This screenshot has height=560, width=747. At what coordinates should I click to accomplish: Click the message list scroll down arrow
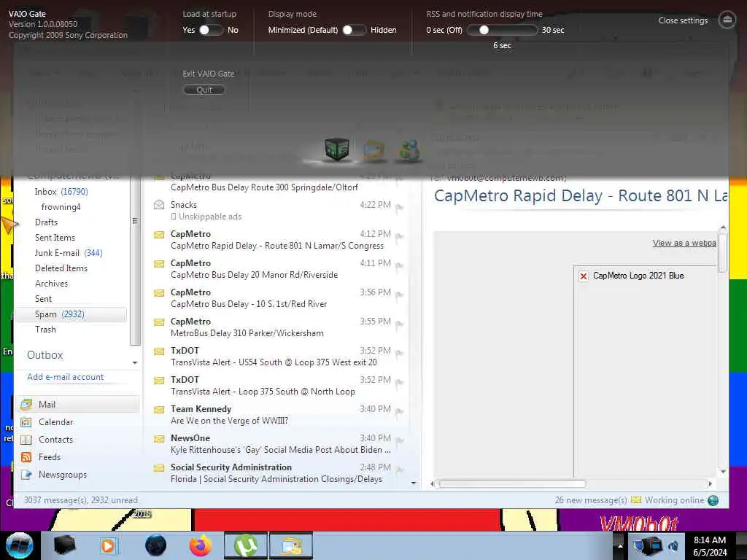(414, 483)
